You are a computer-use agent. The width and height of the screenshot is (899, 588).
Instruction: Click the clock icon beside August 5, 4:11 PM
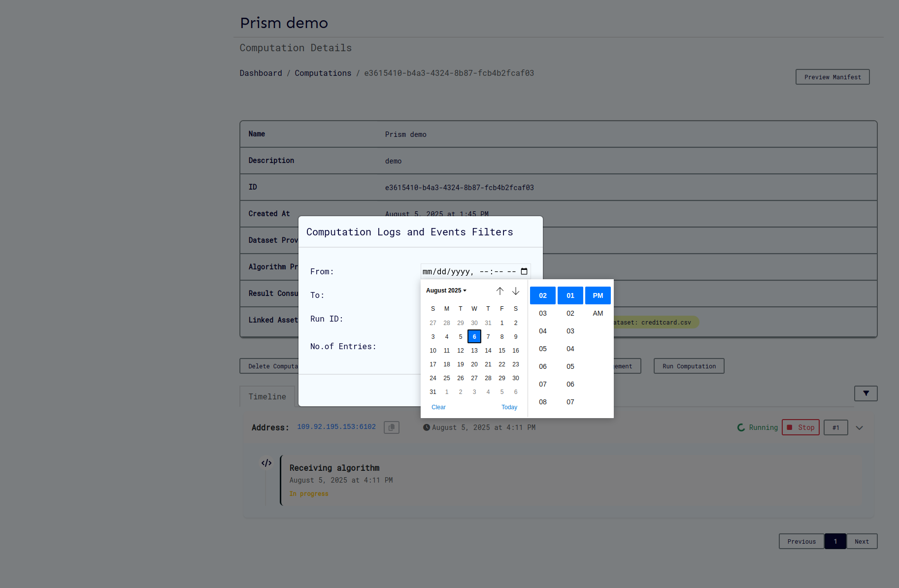tap(427, 427)
